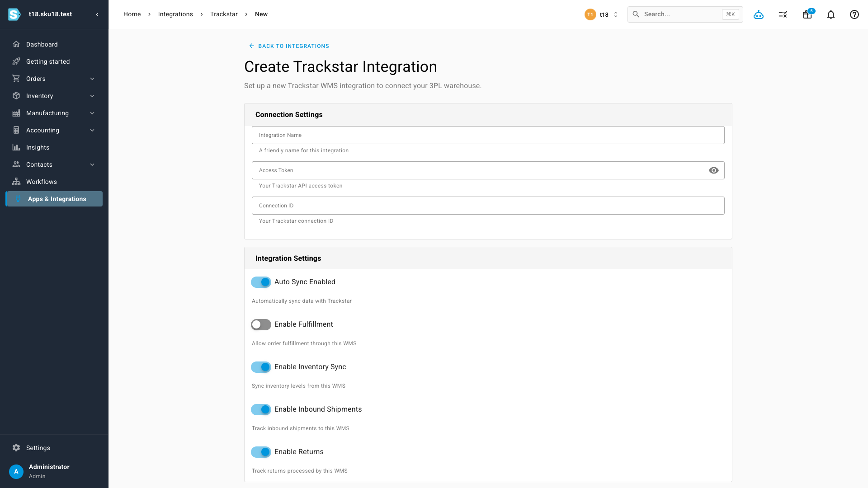Viewport: 868px width, 488px height.
Task: Open Dashboard in the sidebar
Action: pyautogui.click(x=54, y=44)
